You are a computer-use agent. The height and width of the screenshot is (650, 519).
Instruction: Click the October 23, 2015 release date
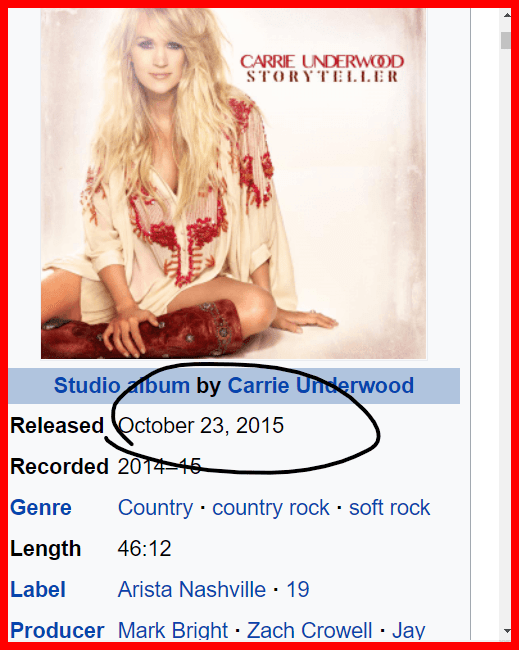(x=201, y=426)
